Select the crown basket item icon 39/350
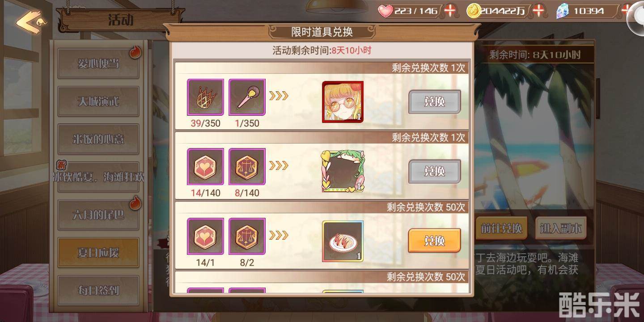Viewport: 644px width, 322px height. pyautogui.click(x=205, y=97)
